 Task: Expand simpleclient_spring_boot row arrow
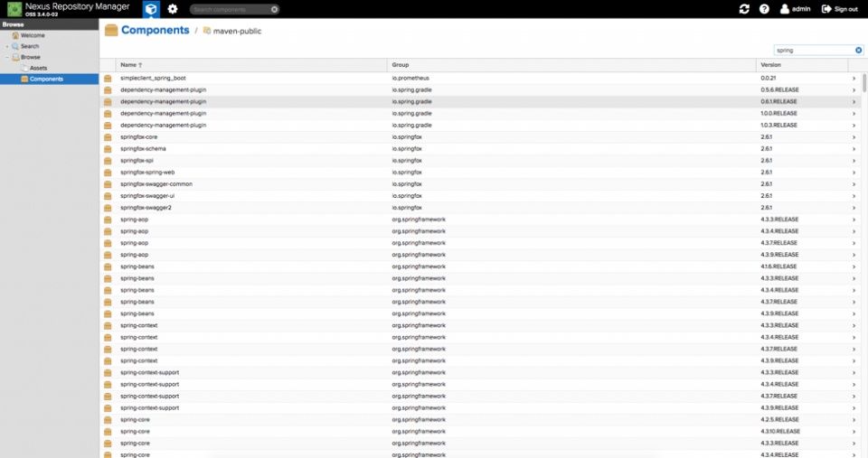[x=854, y=79]
